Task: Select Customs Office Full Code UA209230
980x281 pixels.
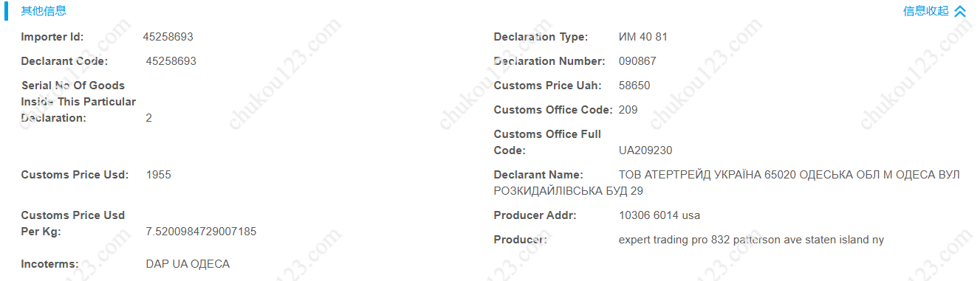Action: coord(645,150)
